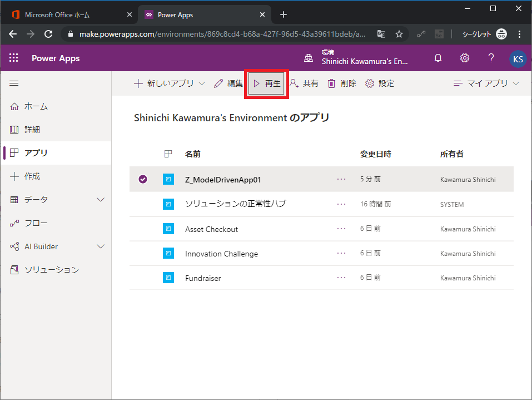Sort by 名前 column header
This screenshot has height=400, width=532.
click(x=193, y=154)
